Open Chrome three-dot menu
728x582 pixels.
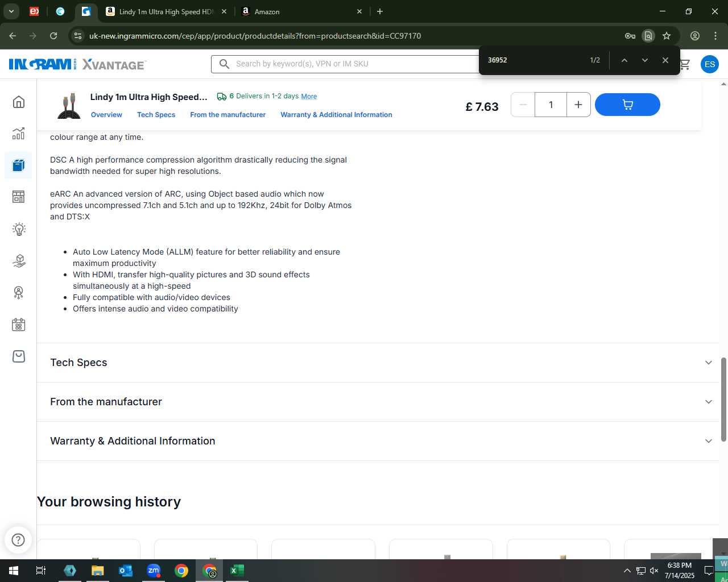[x=715, y=36]
